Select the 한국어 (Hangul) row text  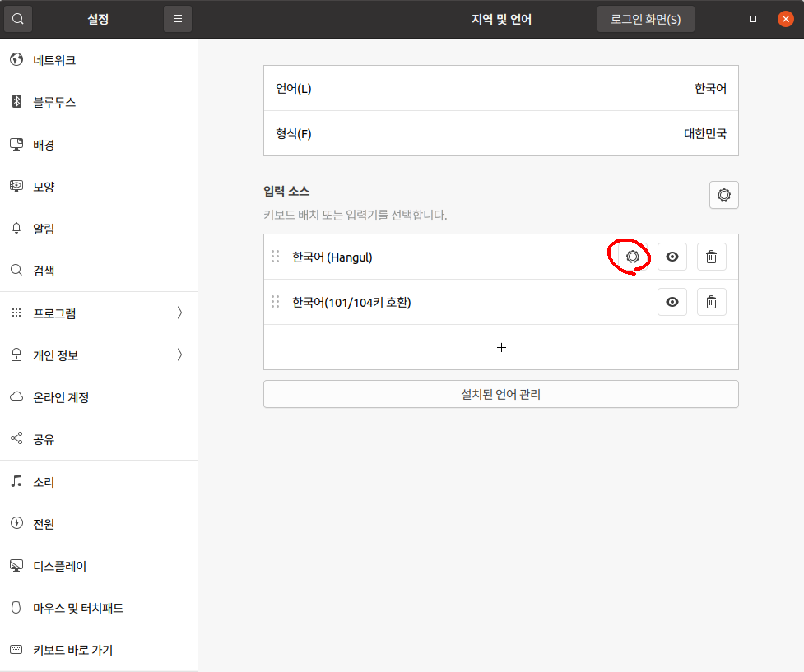point(332,257)
